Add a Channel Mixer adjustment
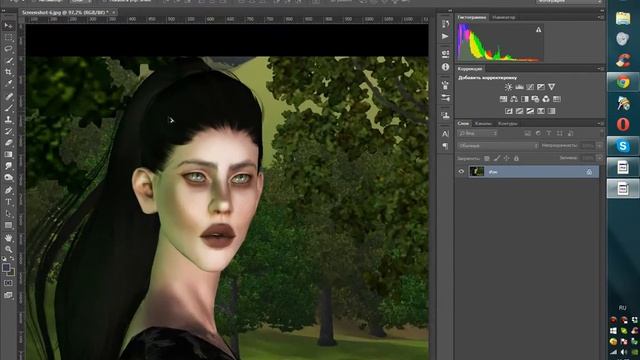 (546, 99)
